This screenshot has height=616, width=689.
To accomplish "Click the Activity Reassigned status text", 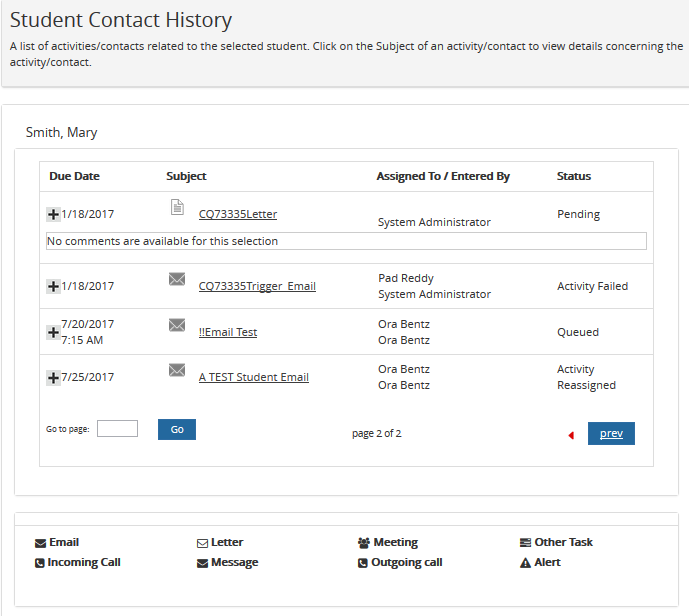I will pos(586,377).
